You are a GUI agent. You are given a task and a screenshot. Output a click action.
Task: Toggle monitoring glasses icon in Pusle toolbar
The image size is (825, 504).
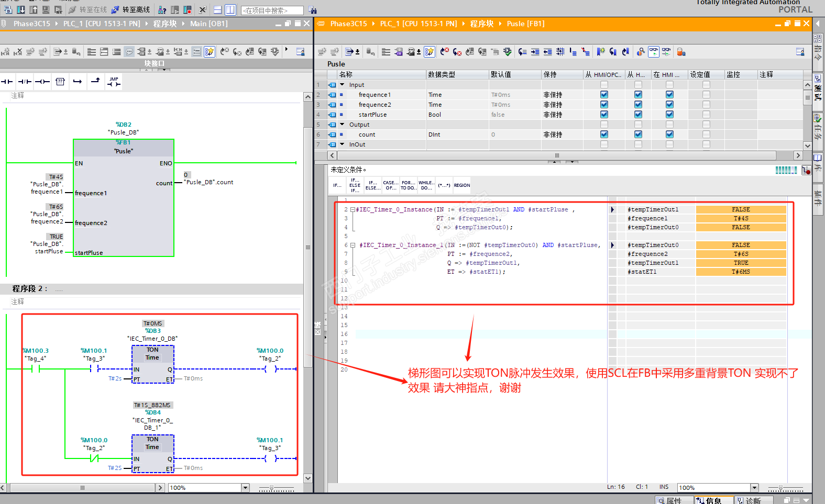[654, 52]
